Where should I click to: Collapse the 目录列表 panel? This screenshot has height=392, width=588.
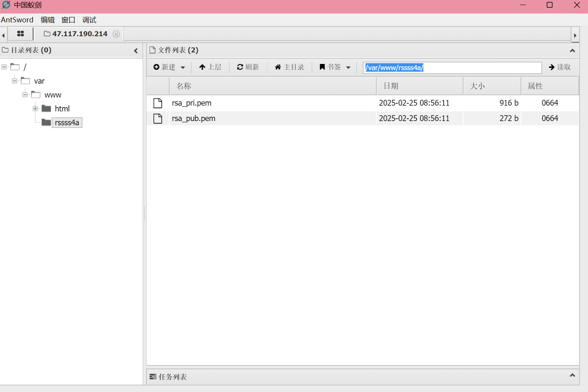tap(136, 50)
